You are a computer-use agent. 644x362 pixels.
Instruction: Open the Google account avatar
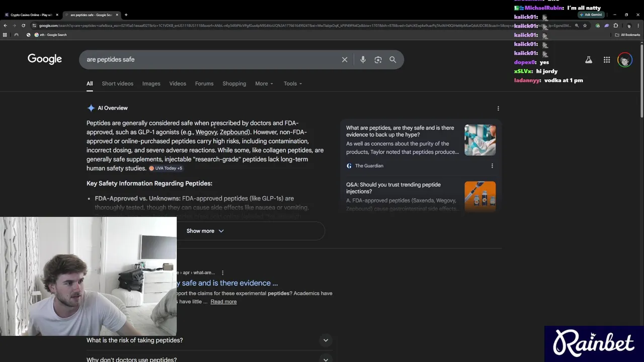pyautogui.click(x=624, y=60)
